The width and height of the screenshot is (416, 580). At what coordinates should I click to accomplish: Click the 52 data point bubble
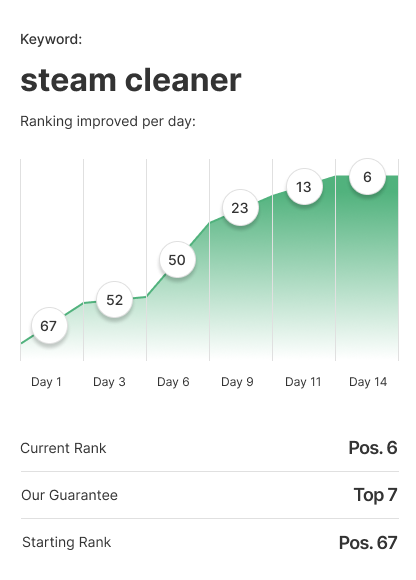[x=114, y=300]
